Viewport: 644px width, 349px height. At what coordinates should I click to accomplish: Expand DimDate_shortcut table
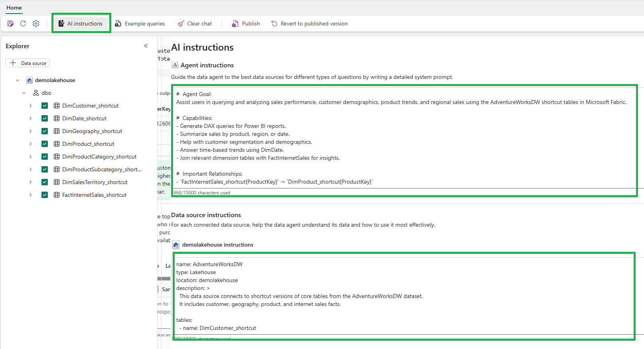[30, 118]
